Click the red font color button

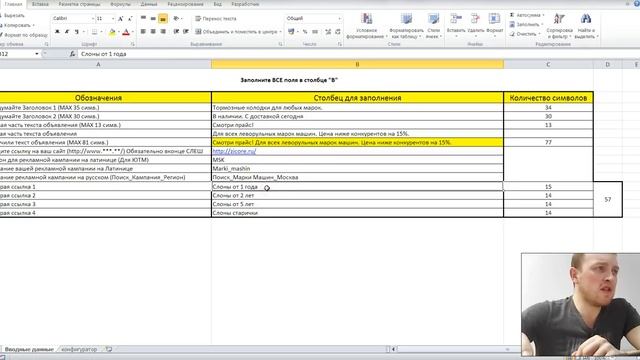pyautogui.click(x=126, y=32)
